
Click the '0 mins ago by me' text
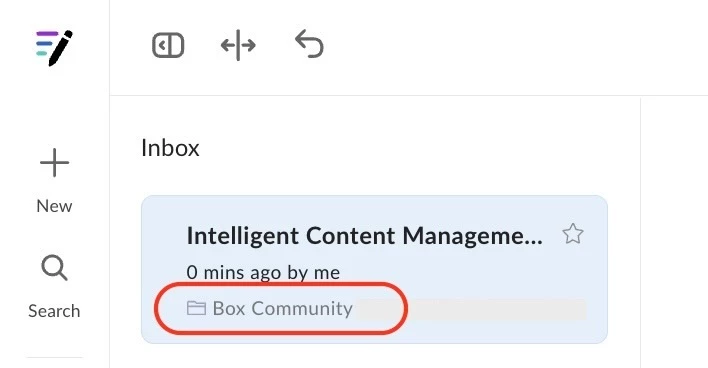pyautogui.click(x=263, y=272)
